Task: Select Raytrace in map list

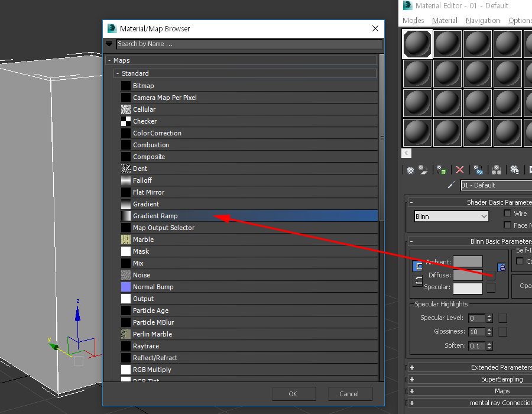Action: 249,346
